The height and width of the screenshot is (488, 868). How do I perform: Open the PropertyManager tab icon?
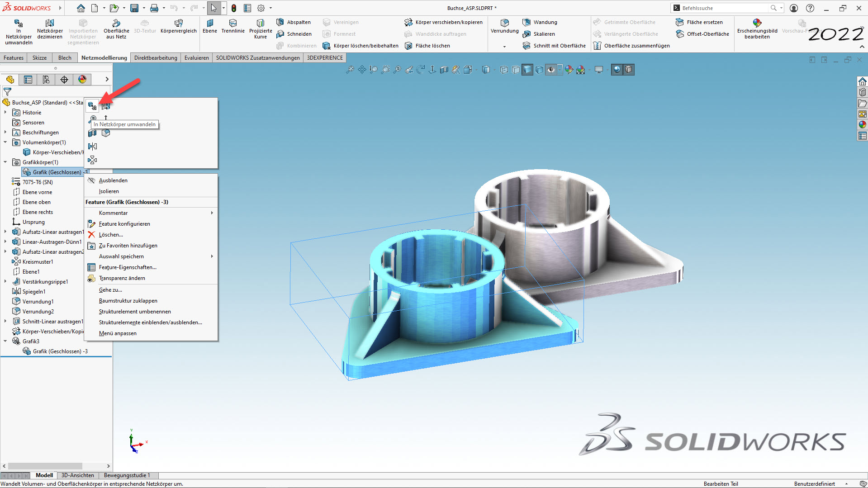[28, 80]
